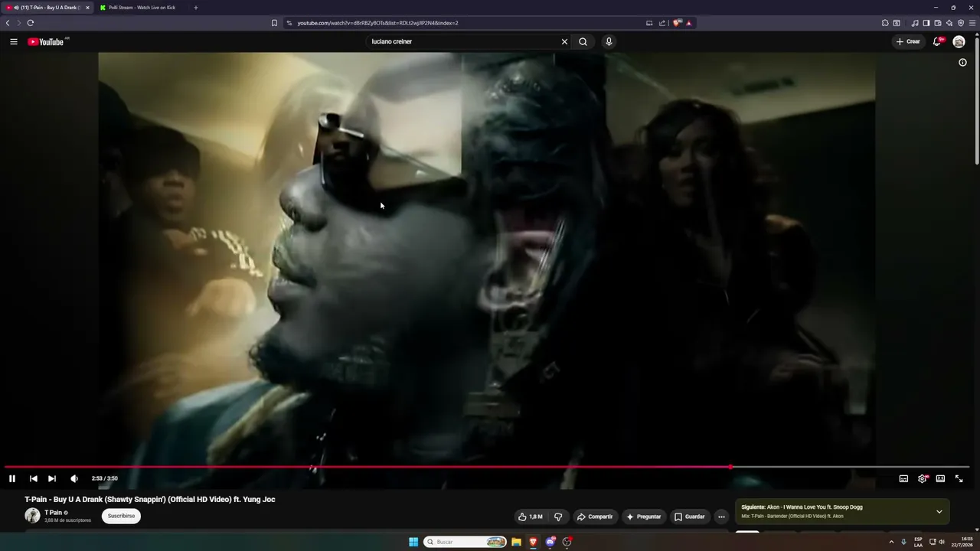Mute the video volume
980x551 pixels.
click(x=74, y=478)
